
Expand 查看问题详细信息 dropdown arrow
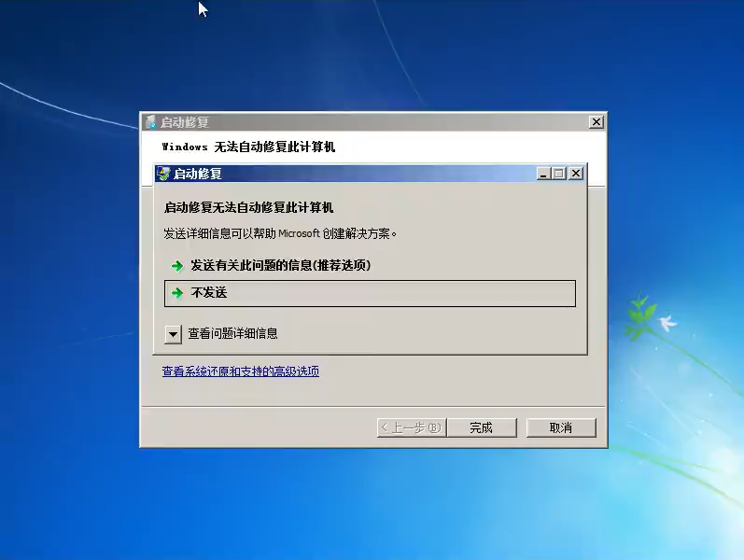(174, 334)
